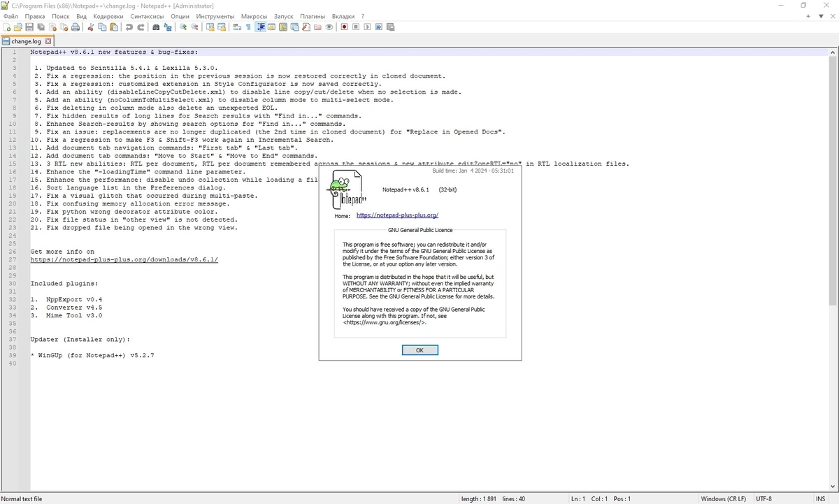Start macro recording with red circle icon
The image size is (839, 504).
point(345,27)
